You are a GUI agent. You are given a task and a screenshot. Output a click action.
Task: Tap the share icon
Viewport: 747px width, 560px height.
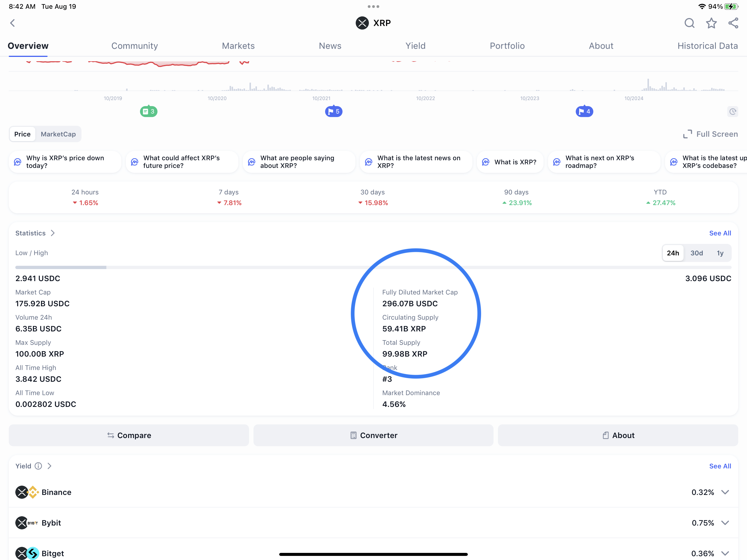point(733,23)
